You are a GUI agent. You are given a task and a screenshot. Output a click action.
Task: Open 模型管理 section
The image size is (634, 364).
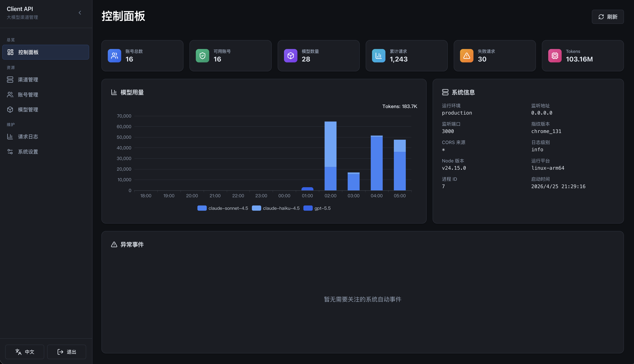pyautogui.click(x=45, y=110)
